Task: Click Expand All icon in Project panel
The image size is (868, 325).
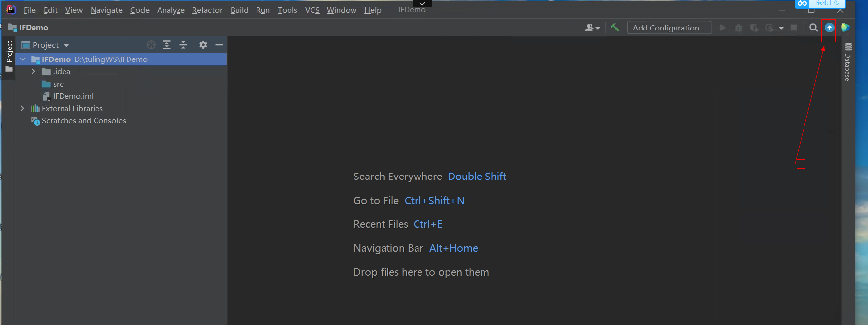Action: 167,45
